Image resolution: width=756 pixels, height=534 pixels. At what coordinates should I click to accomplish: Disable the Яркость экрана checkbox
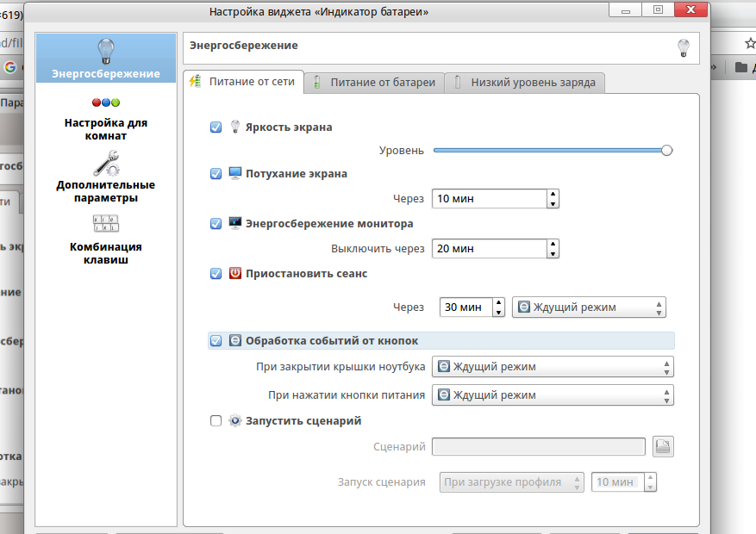click(x=216, y=127)
